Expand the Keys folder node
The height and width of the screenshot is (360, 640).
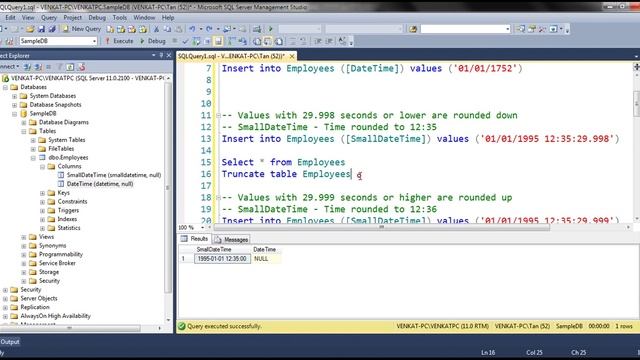tap(42, 193)
